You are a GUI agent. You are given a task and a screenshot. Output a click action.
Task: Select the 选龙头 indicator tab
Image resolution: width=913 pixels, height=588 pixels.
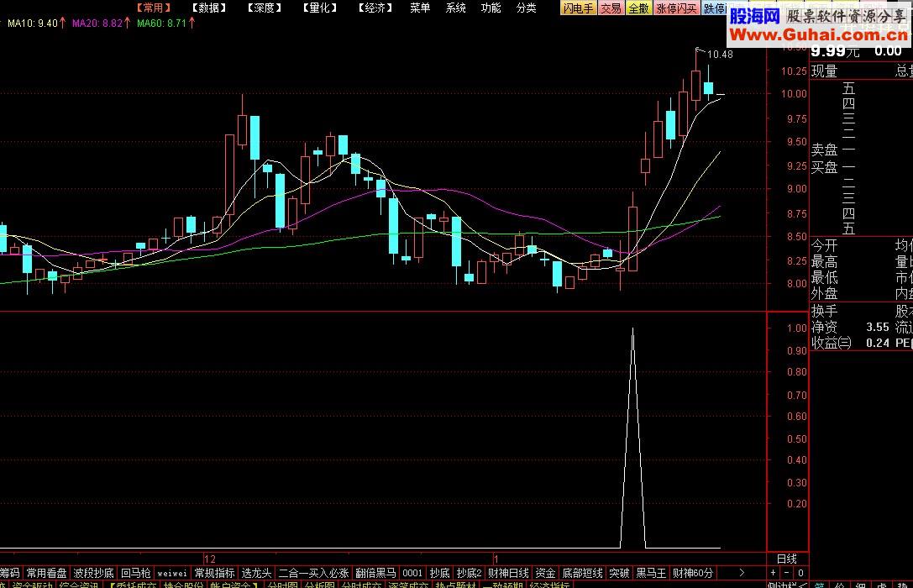256,573
